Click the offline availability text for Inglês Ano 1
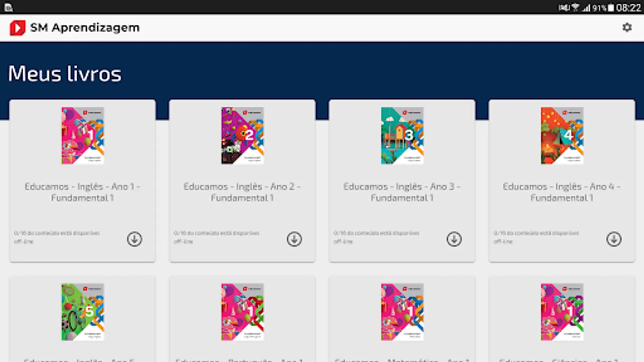The height and width of the screenshot is (362, 644). (x=57, y=237)
